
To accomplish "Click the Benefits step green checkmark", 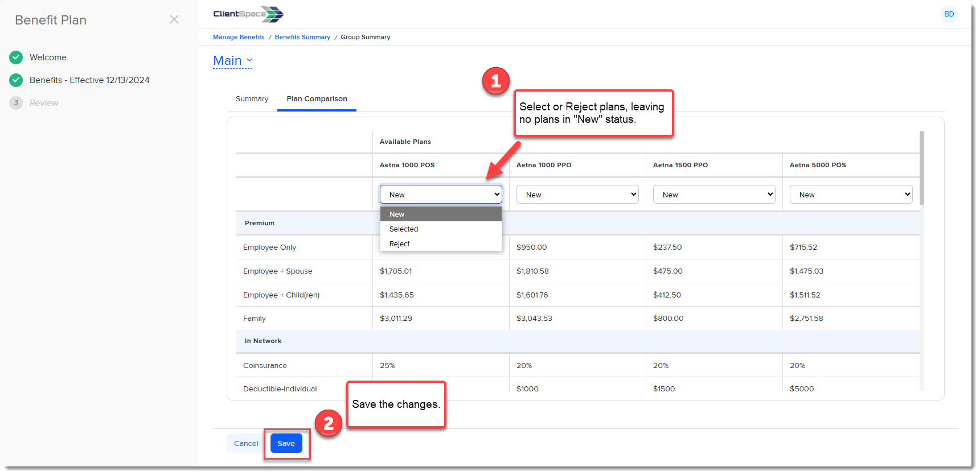I will pos(16,80).
